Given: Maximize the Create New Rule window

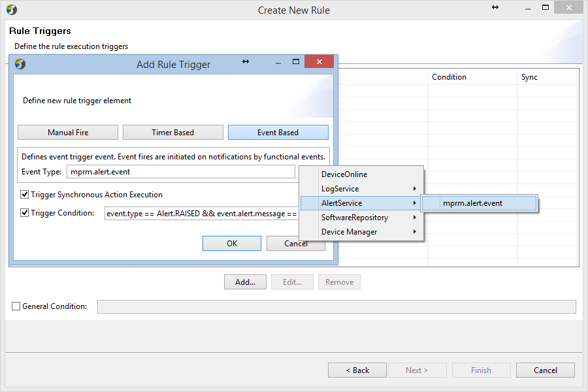Looking at the screenshot, I should 546,7.
